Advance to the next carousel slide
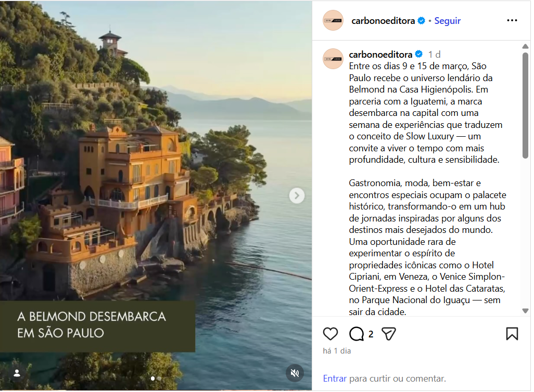The image size is (534, 392). pyautogui.click(x=297, y=195)
